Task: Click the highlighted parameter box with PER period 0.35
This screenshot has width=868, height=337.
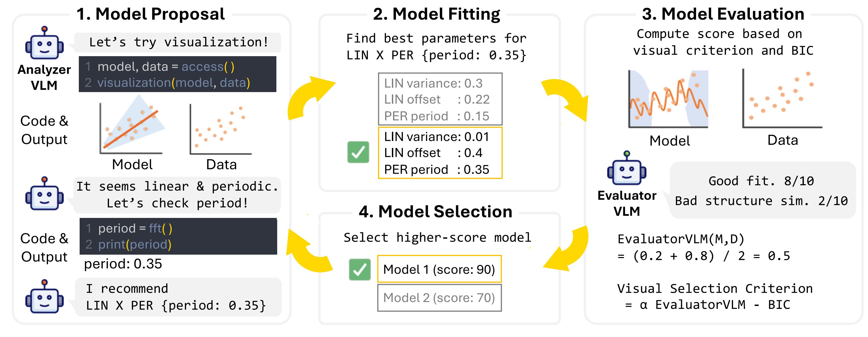Action: pyautogui.click(x=440, y=153)
